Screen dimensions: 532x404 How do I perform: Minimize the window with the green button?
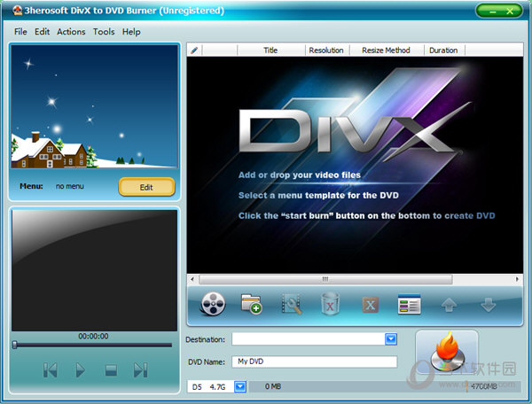pos(493,12)
